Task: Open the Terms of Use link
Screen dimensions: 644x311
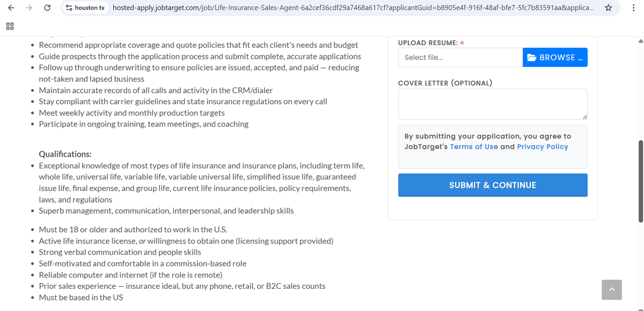Action: tap(474, 147)
